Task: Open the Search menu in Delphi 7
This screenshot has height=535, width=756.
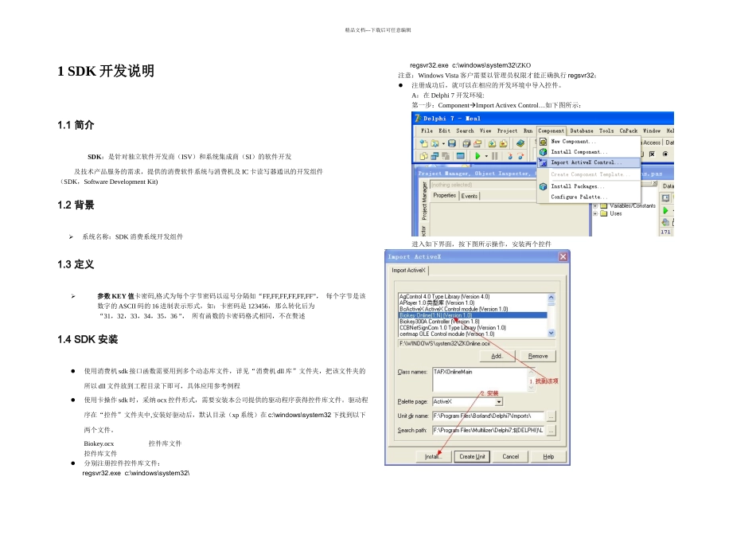Action: coord(466,131)
